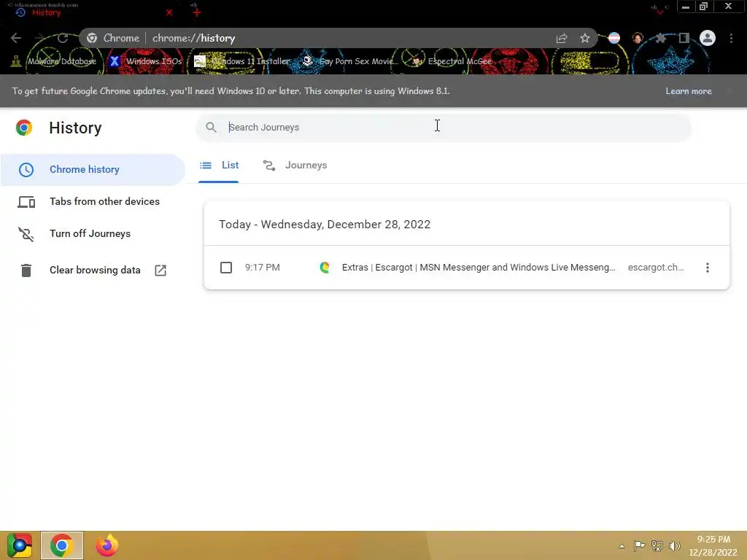Focus the Search Journeys field
747x560 pixels.
[443, 127]
